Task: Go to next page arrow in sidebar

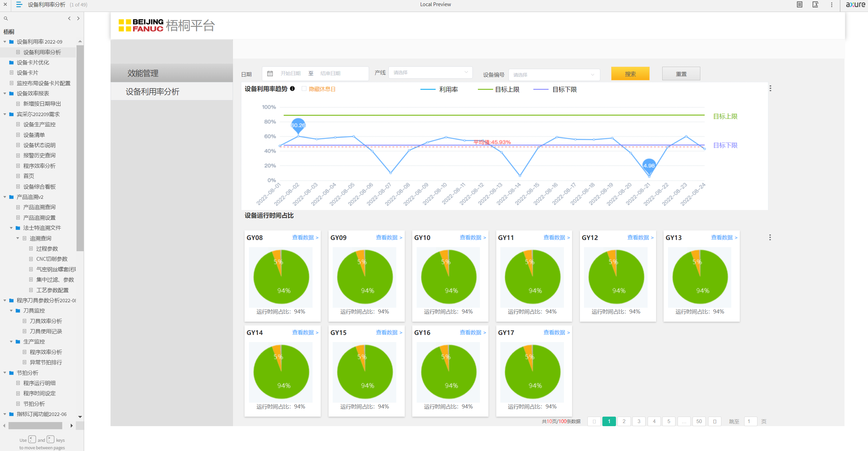Action: point(78,18)
